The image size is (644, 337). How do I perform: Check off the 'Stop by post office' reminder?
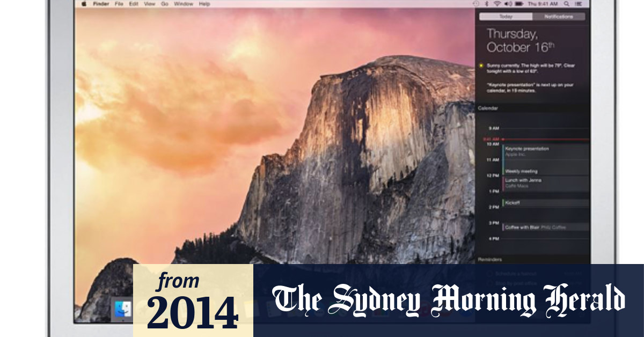point(489,283)
